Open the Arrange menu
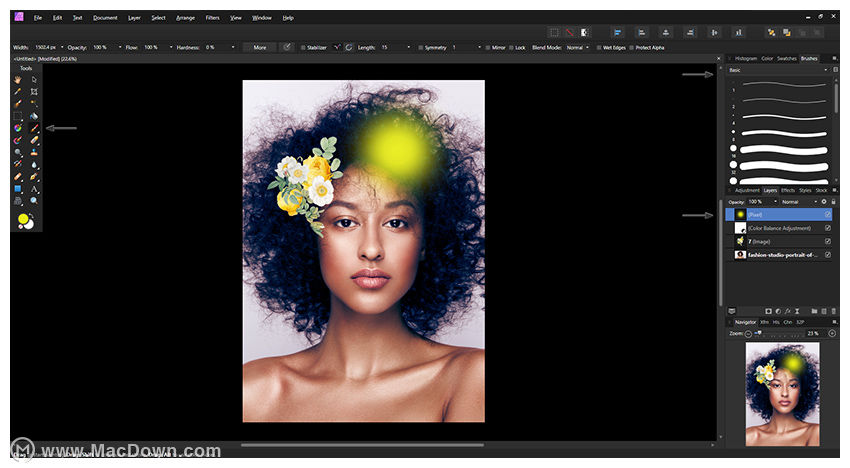This screenshot has width=850, height=468. pyautogui.click(x=185, y=18)
